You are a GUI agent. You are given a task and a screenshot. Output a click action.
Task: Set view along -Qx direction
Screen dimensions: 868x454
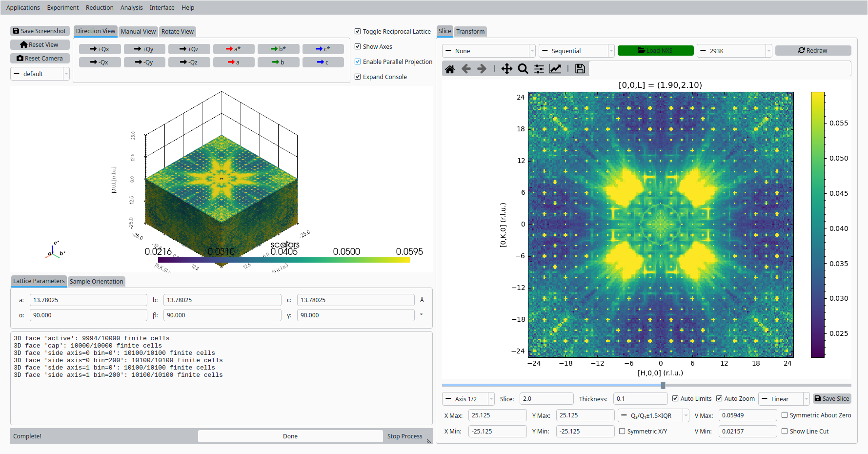pyautogui.click(x=100, y=62)
